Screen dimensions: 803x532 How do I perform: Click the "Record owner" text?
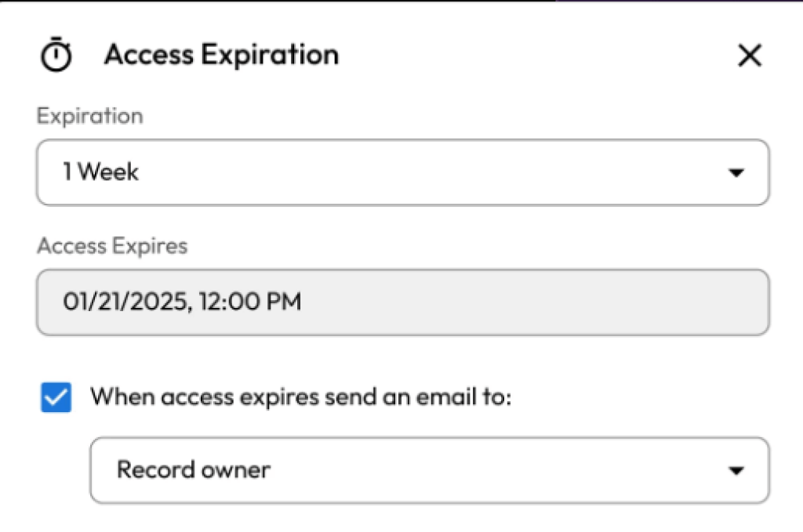tap(194, 470)
